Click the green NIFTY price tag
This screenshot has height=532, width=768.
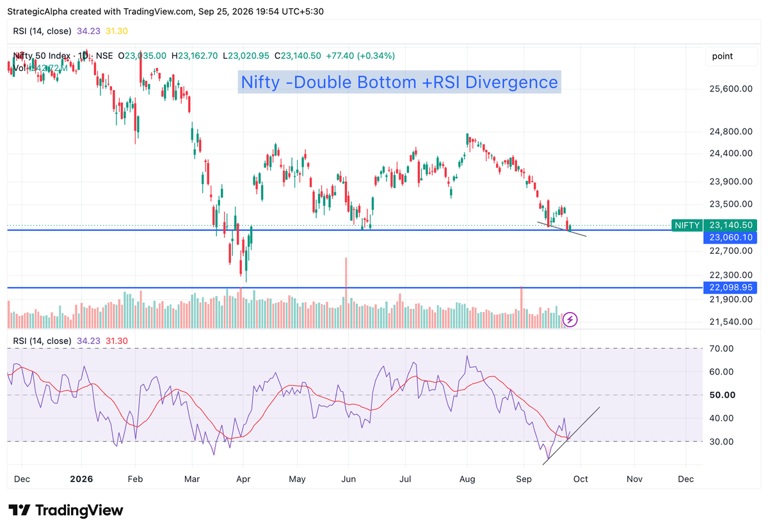(687, 225)
